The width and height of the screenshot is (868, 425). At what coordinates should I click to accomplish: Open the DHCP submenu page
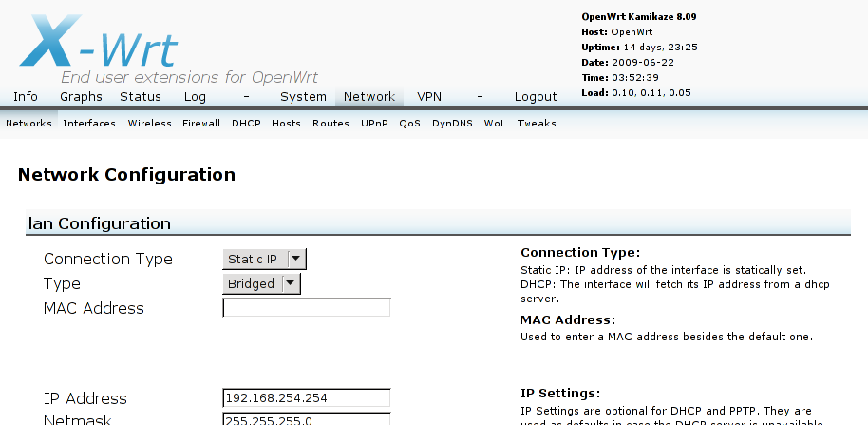click(x=246, y=124)
